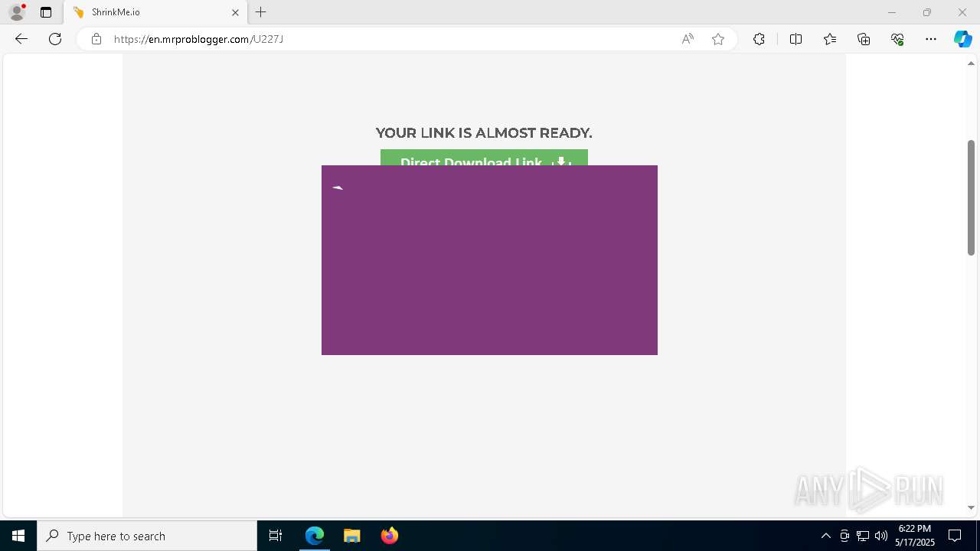Image resolution: width=980 pixels, height=551 pixels.
Task: Toggle split screen view
Action: pyautogui.click(x=795, y=39)
